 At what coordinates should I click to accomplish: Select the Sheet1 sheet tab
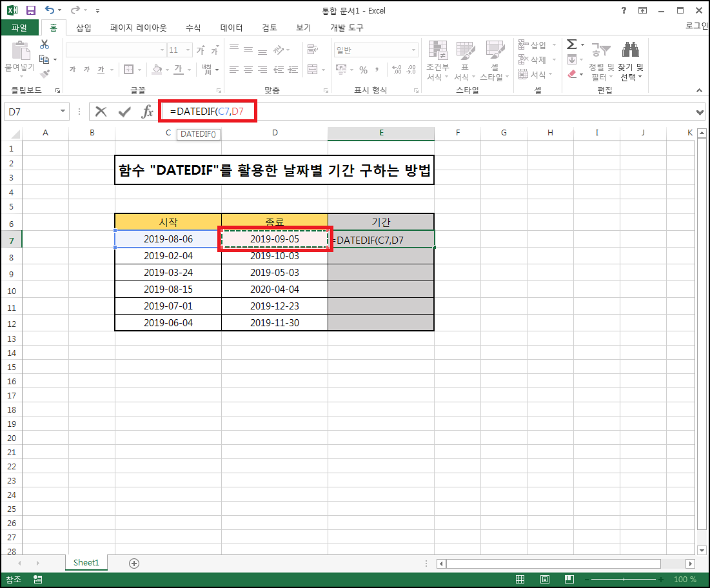point(86,563)
